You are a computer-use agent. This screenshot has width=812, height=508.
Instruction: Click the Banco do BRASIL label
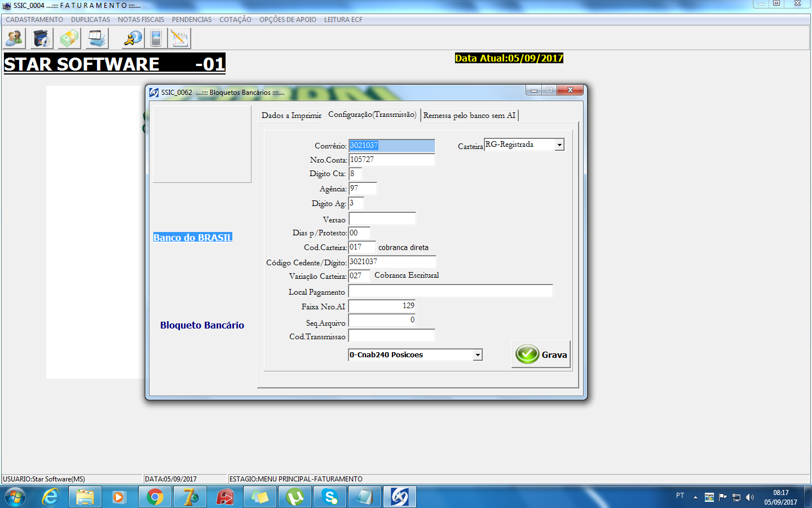pyautogui.click(x=193, y=238)
